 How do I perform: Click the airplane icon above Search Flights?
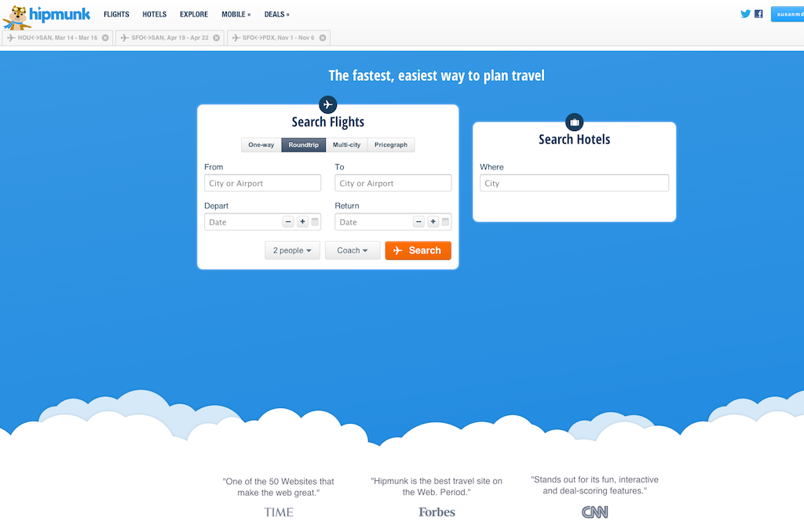pyautogui.click(x=327, y=103)
